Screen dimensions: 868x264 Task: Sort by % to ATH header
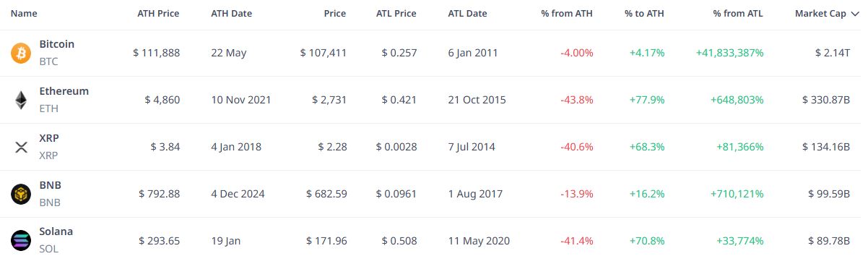[x=645, y=13]
